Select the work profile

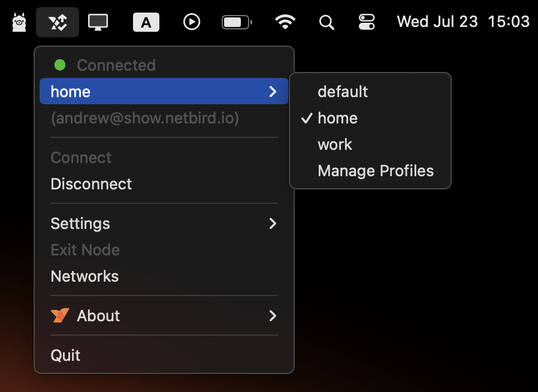coord(335,144)
